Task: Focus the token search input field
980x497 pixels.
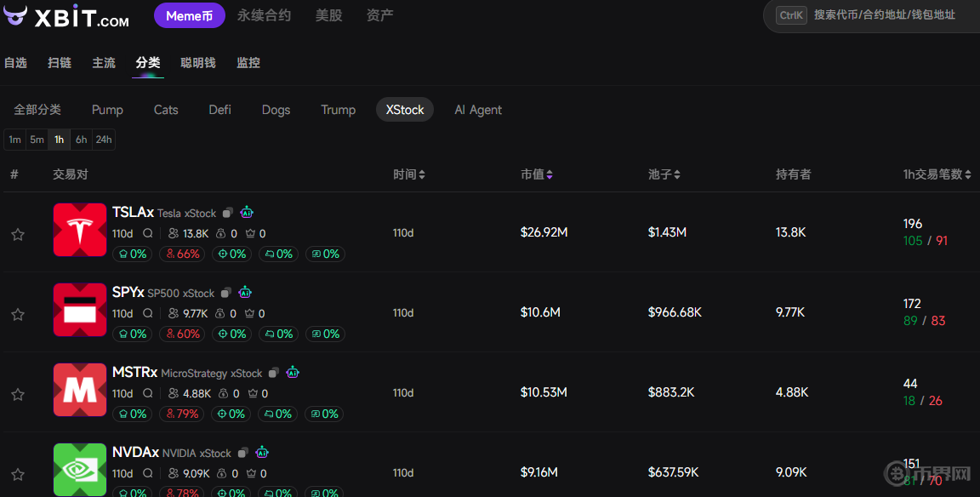Action: coord(885,15)
